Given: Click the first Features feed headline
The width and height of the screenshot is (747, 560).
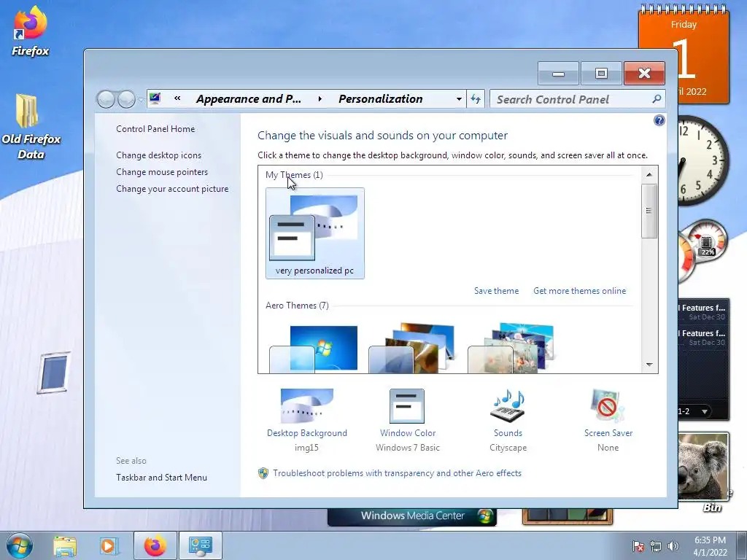Looking at the screenshot, I should (x=703, y=308).
